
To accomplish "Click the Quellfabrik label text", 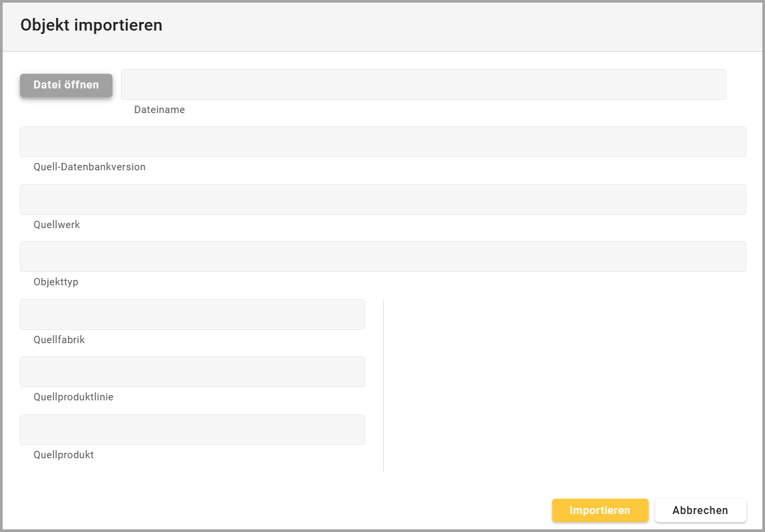I will [x=59, y=340].
